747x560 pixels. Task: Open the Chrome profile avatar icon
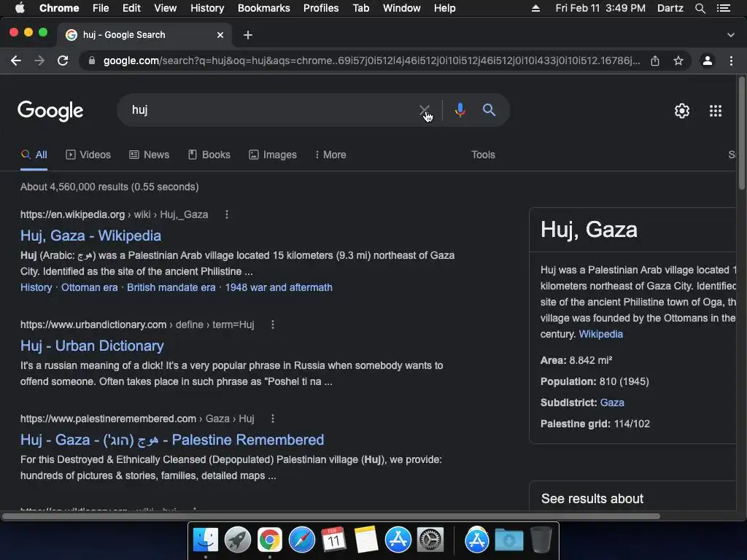coord(708,61)
